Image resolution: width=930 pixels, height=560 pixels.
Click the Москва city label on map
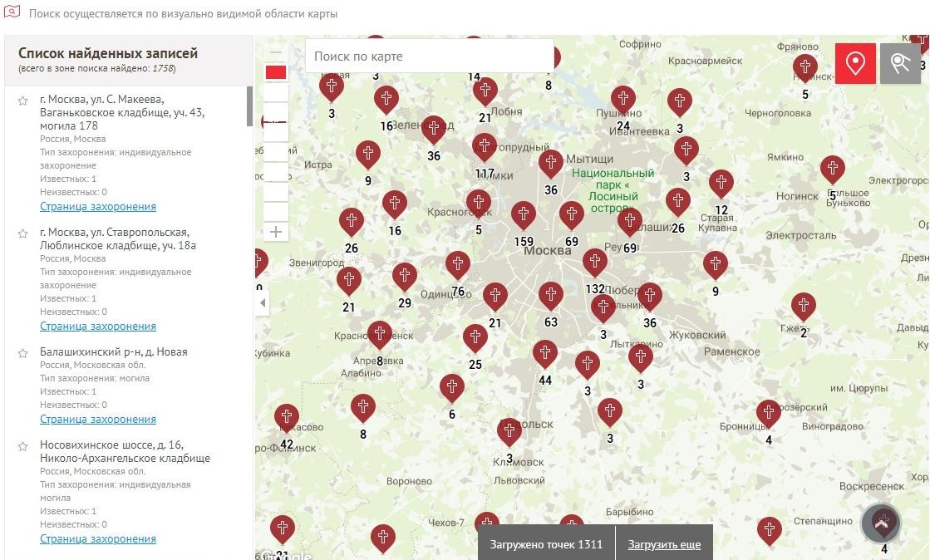548,250
